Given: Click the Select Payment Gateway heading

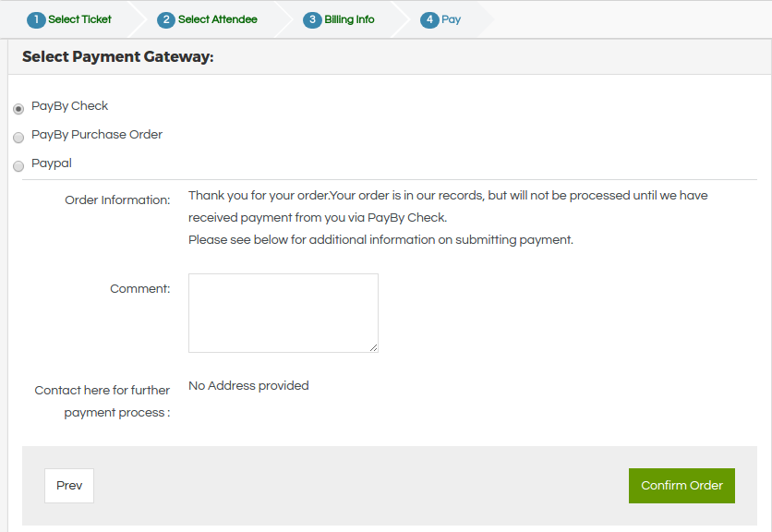Looking at the screenshot, I should pyautogui.click(x=118, y=57).
